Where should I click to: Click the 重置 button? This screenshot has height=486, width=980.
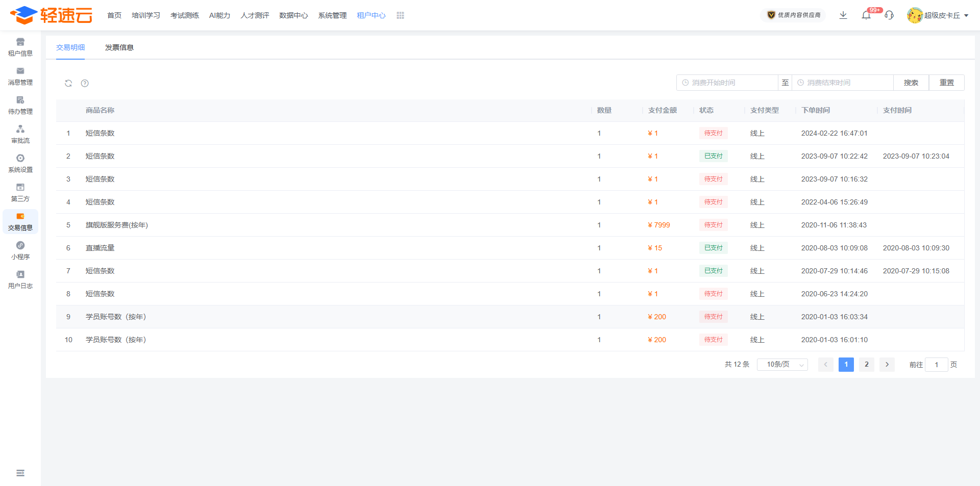click(x=946, y=83)
